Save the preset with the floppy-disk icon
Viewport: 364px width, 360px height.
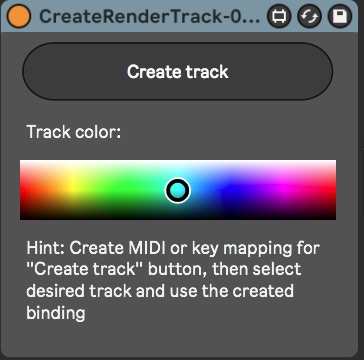pos(340,16)
